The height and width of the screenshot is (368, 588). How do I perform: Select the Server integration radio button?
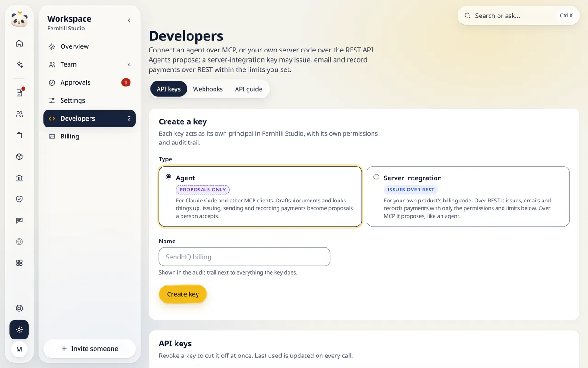[x=376, y=177]
